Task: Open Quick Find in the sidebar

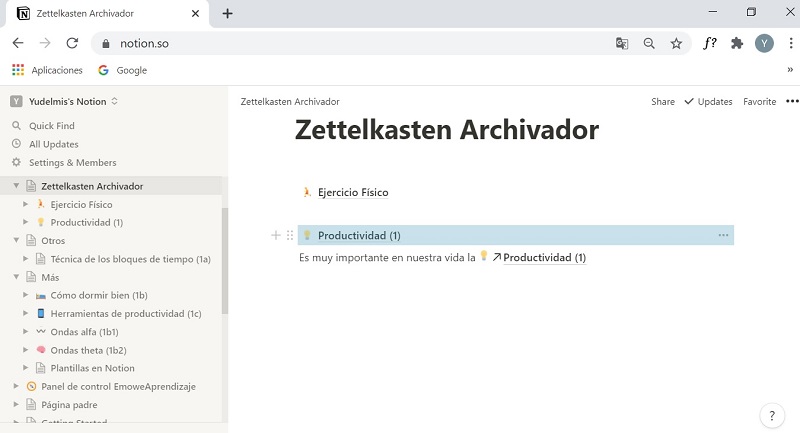Action: tap(52, 125)
